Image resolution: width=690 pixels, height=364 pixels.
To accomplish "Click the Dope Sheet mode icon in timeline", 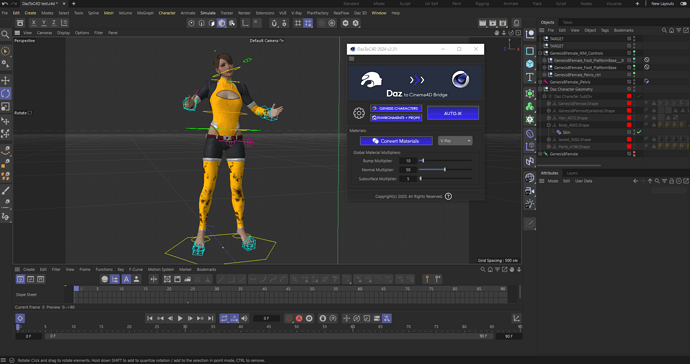I will tap(20, 279).
